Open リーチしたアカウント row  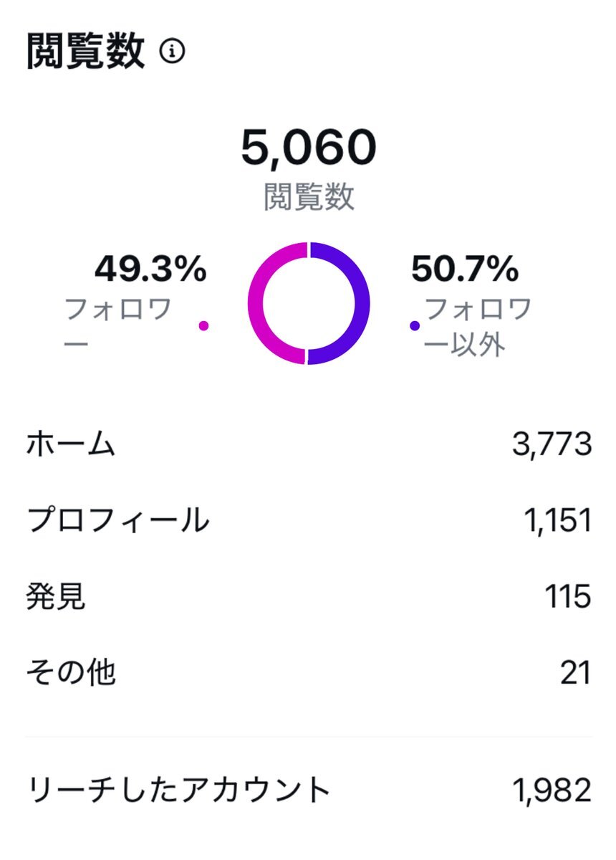click(x=308, y=791)
